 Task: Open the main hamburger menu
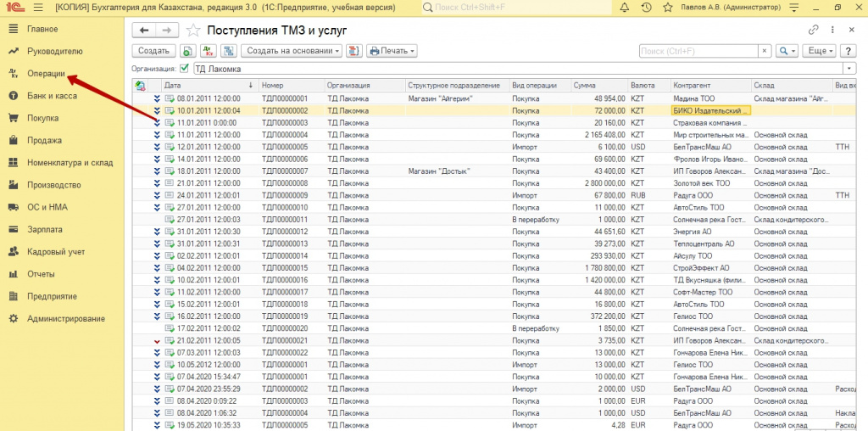tap(38, 8)
